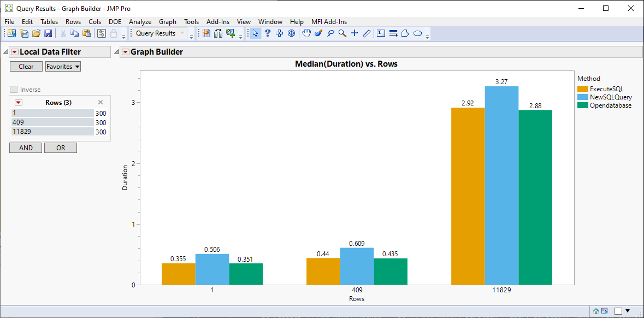The image size is (644, 318).
Task: Open the Favorites dropdown
Action: pos(63,67)
